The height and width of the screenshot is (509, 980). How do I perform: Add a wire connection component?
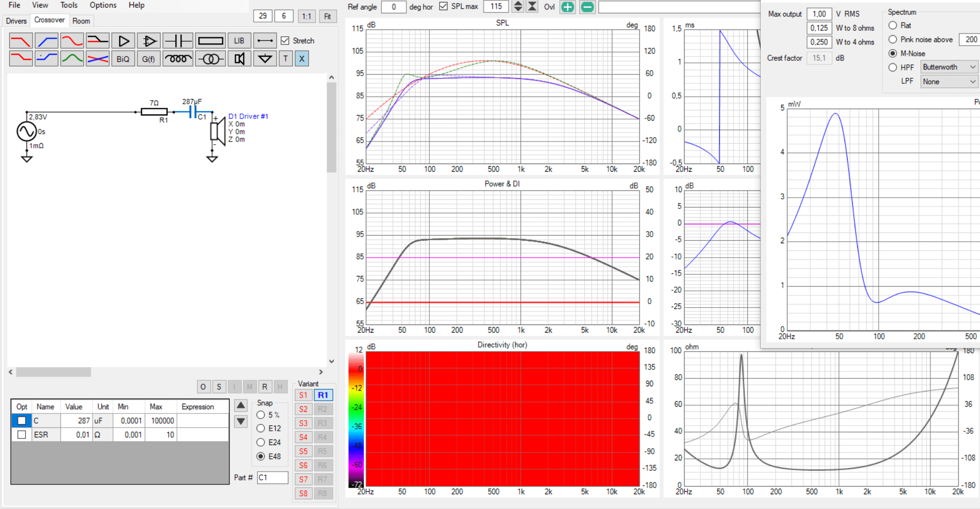[x=265, y=41]
